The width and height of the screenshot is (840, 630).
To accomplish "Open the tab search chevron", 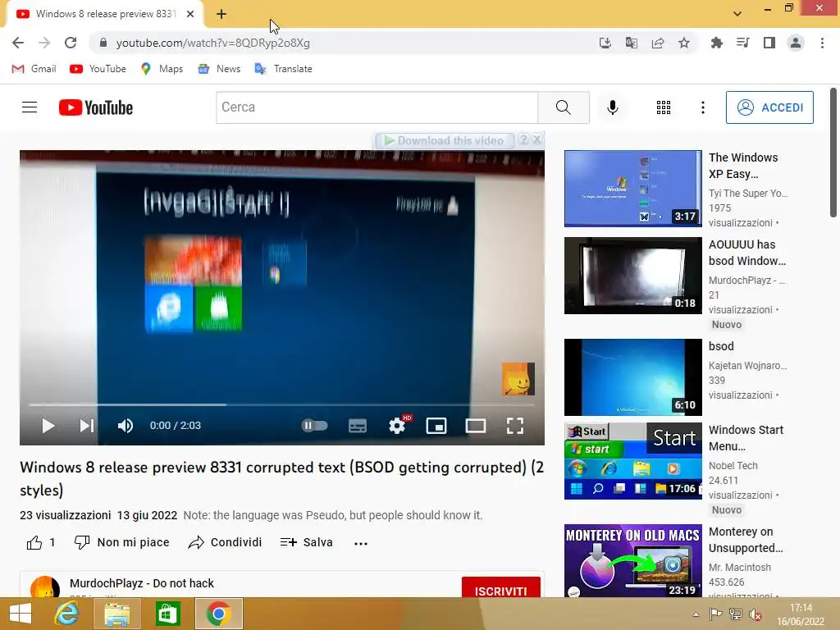I will (737, 14).
